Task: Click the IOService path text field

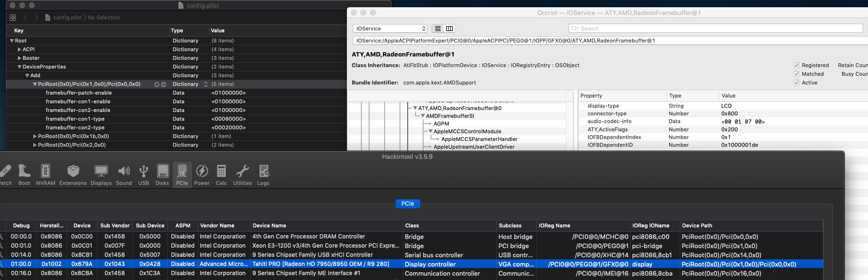Action: pos(610,41)
